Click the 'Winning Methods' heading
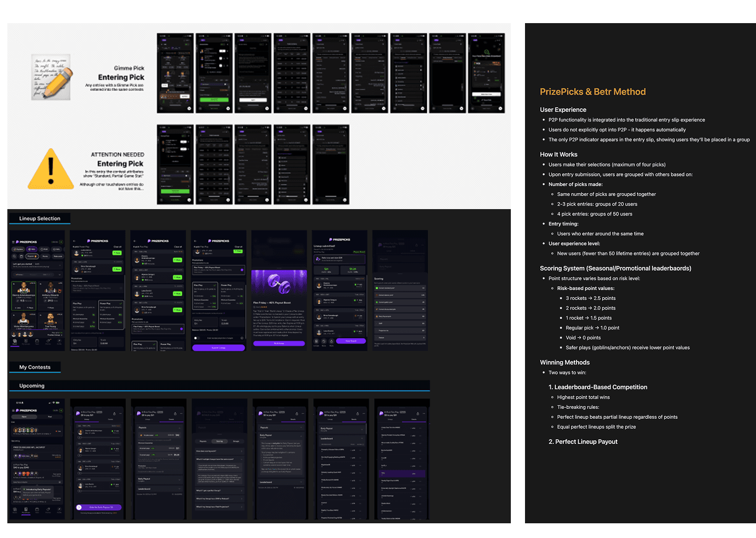 click(x=564, y=363)
